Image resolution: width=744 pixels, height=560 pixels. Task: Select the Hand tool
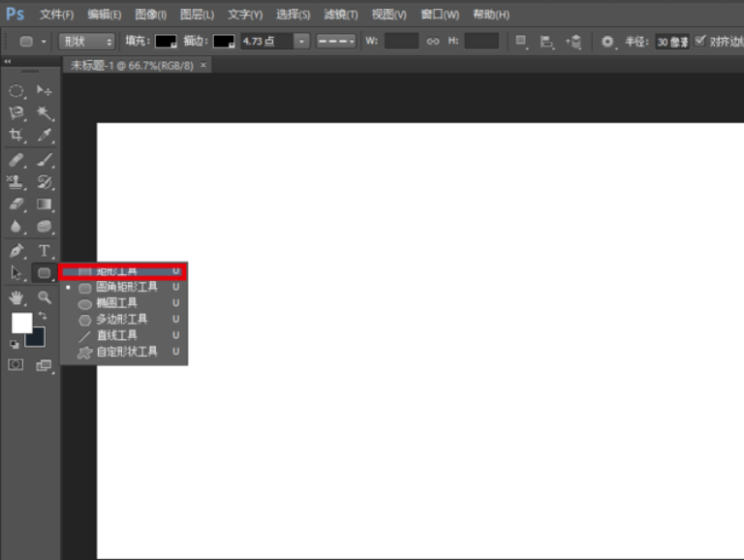15,297
